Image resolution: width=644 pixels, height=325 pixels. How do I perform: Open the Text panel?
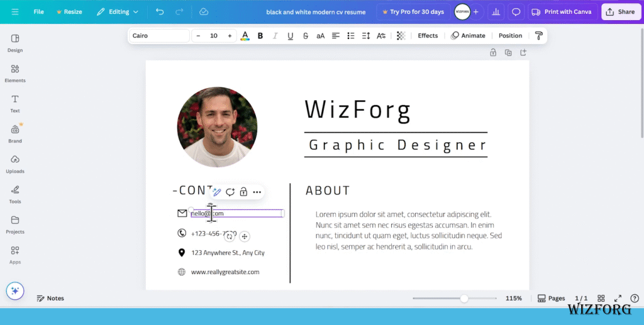tap(15, 104)
